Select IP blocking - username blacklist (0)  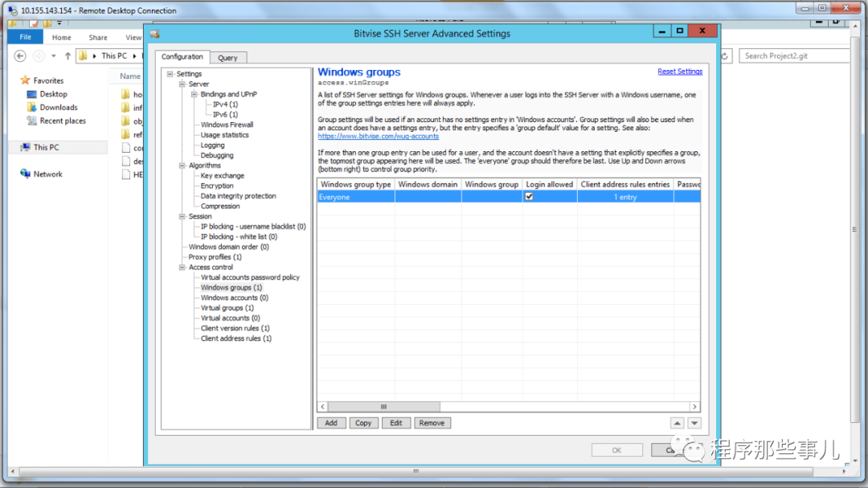click(253, 227)
